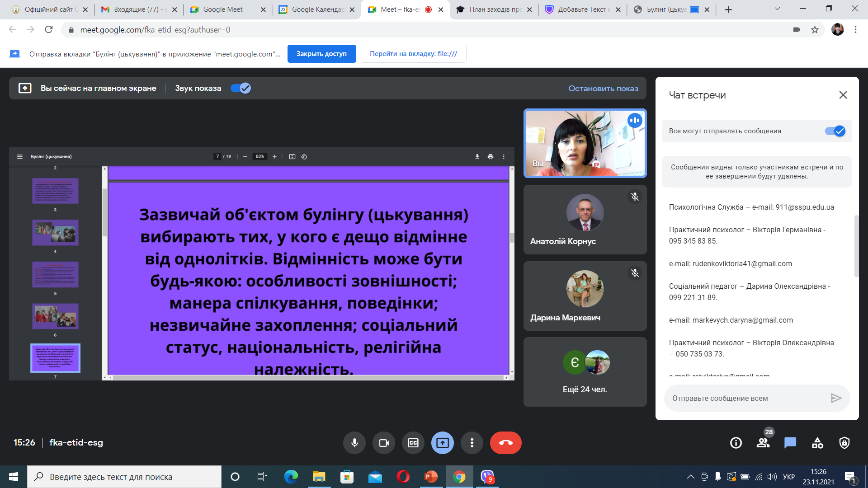Open Chrome tab search dropdown arrow
868x488 pixels.
(777, 9)
